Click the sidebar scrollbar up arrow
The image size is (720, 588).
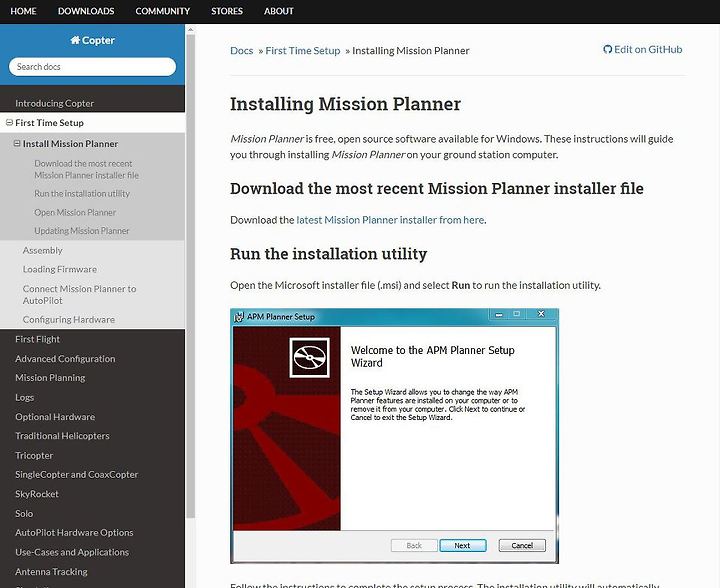tap(190, 29)
